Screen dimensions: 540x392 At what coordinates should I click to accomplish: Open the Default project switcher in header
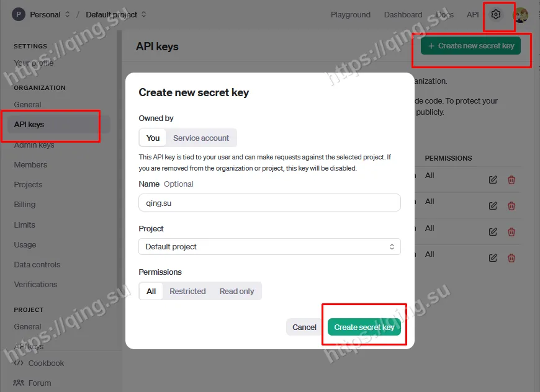tap(116, 14)
